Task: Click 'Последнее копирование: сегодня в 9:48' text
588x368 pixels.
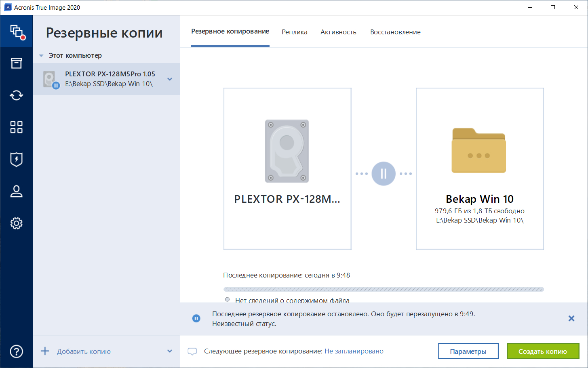Action: [x=287, y=275]
